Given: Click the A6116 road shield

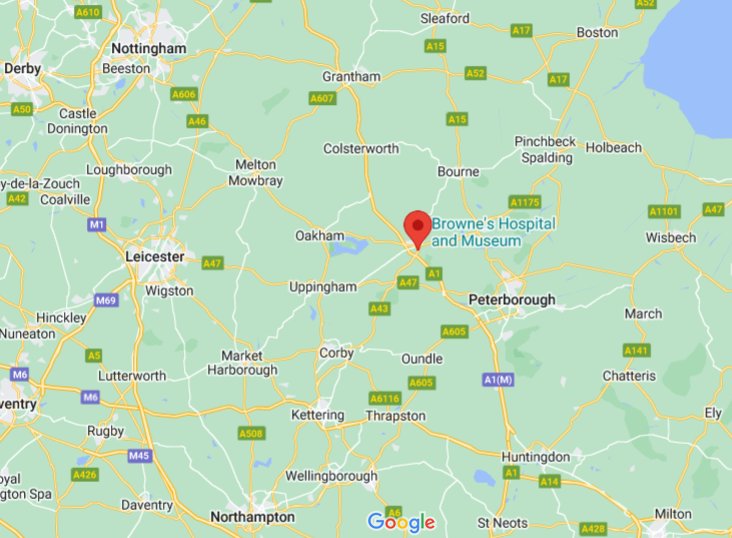Looking at the screenshot, I should [x=385, y=398].
